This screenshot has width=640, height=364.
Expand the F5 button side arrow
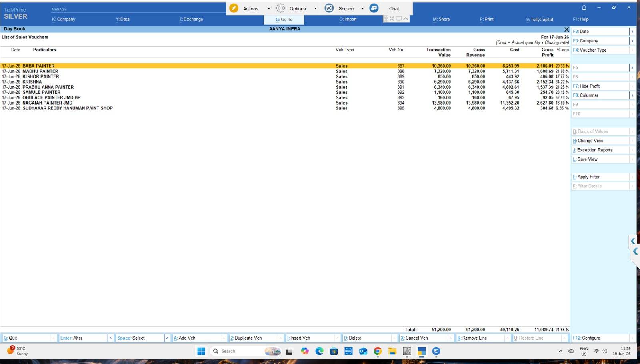point(632,68)
